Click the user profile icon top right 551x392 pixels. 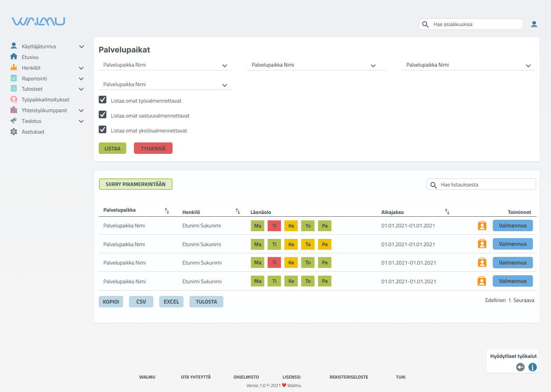[x=534, y=24]
